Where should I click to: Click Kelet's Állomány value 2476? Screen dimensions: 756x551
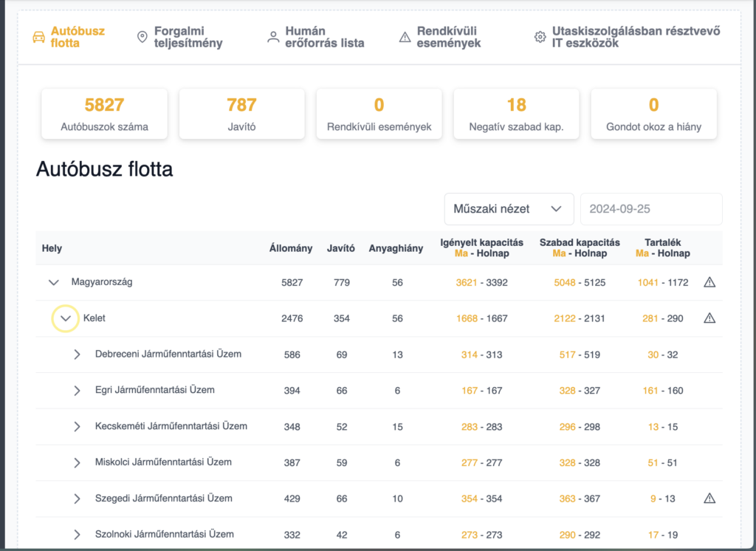click(x=292, y=318)
